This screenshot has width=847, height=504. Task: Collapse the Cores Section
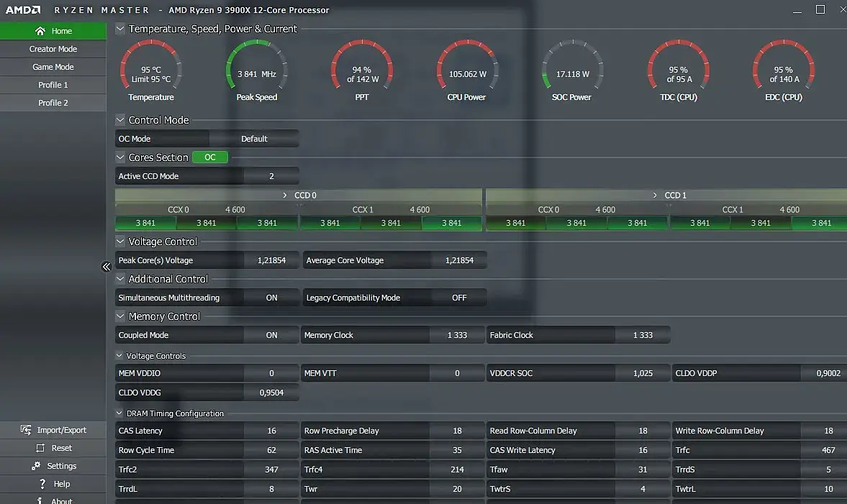(120, 157)
